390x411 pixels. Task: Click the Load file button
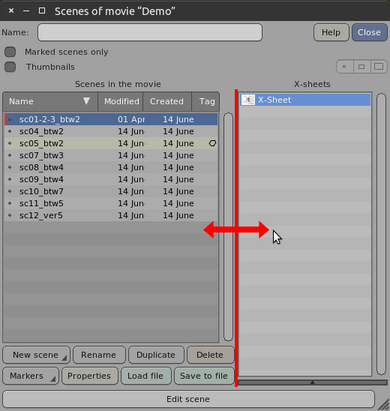tap(146, 376)
